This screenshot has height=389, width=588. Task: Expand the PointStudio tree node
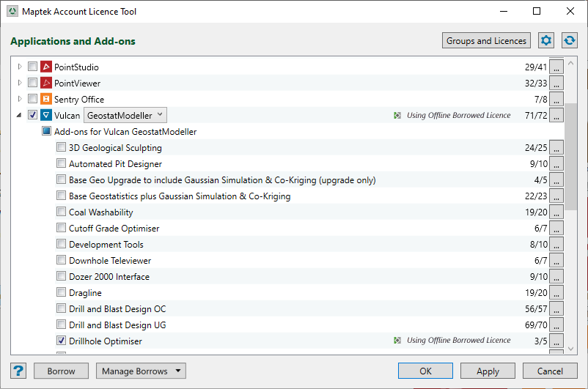pyautogui.click(x=20, y=67)
